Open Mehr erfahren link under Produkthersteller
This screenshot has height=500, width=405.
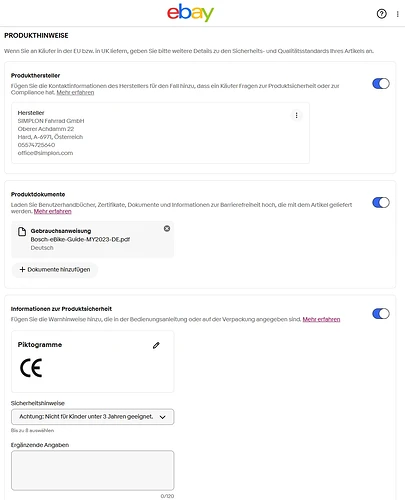[x=75, y=93]
